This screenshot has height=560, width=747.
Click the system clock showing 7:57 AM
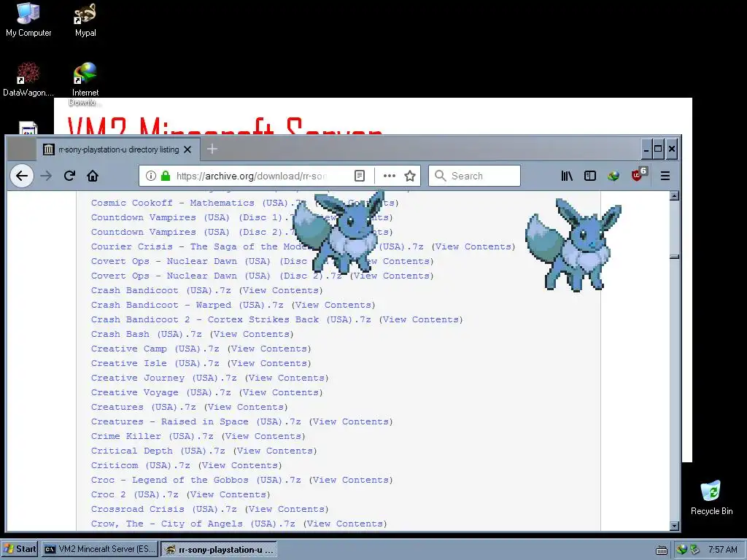[x=723, y=550]
